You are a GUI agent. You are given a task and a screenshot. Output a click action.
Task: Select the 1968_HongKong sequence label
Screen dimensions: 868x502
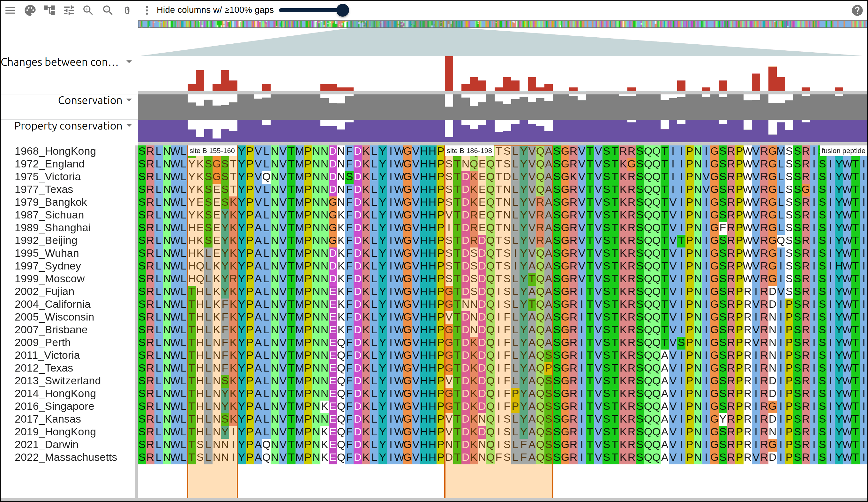coord(55,151)
